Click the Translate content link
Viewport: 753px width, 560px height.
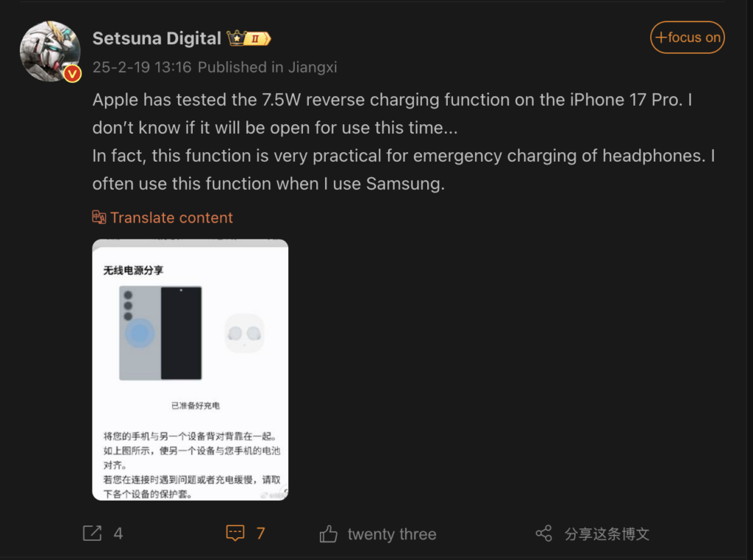coord(171,218)
